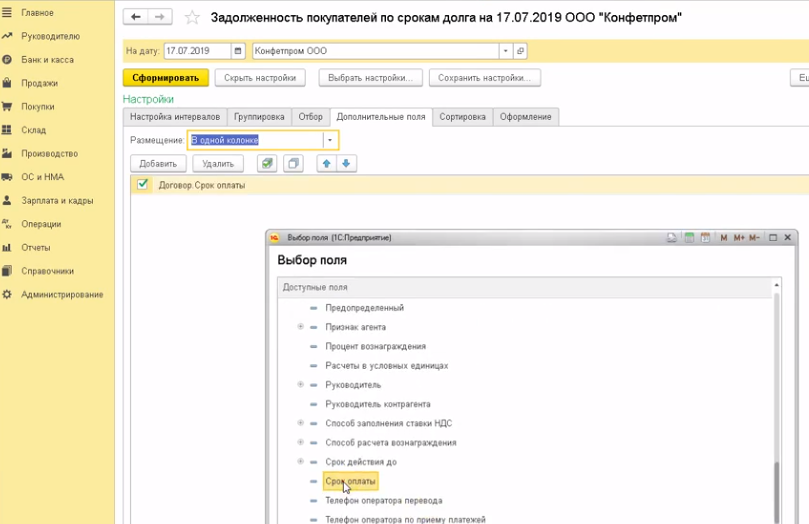Open Банк и касса section in sidebar

pos(39,60)
